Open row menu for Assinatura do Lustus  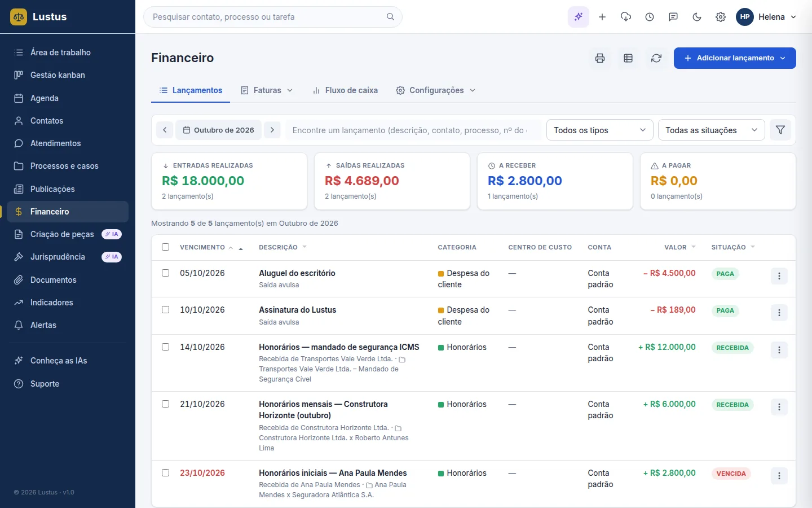[779, 313]
